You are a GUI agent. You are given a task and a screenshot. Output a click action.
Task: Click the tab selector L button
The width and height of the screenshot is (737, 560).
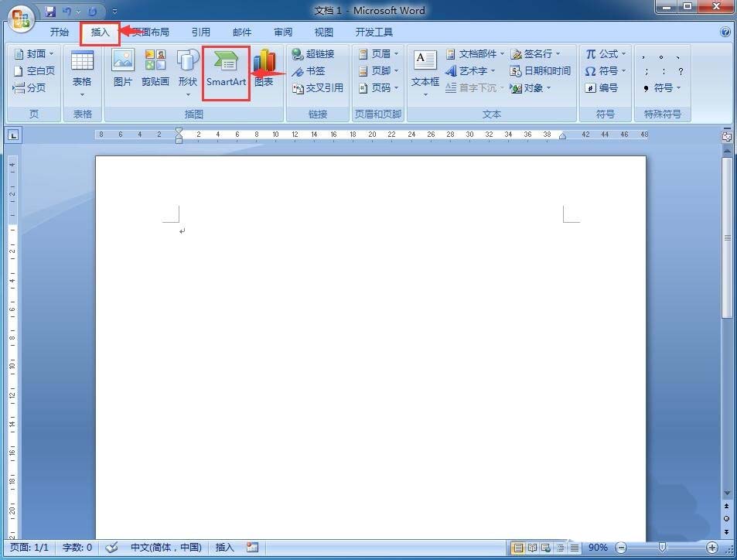[x=13, y=136]
